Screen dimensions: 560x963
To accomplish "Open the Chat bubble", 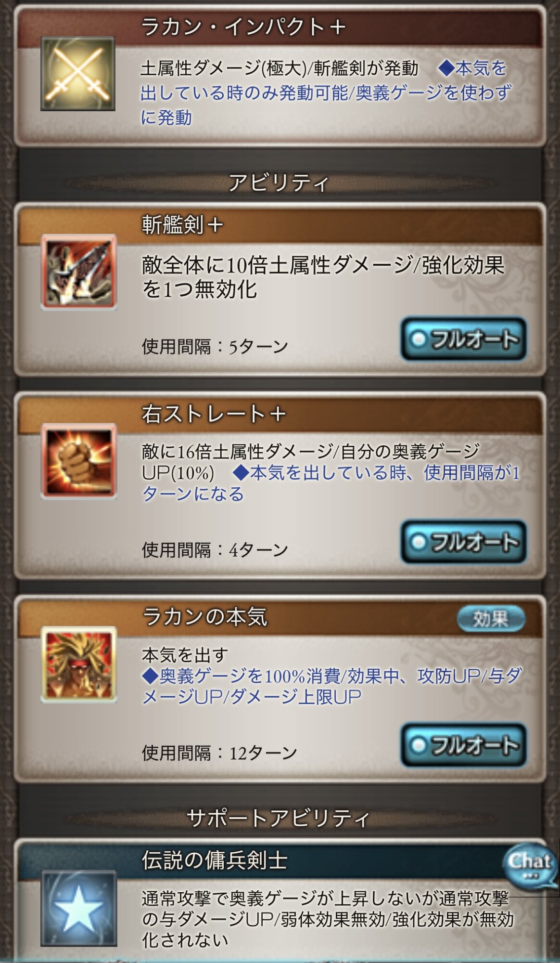I will (x=530, y=866).
